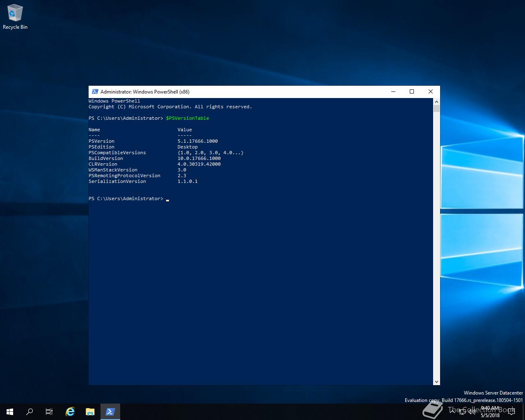Viewport: 525px width, 420px height.
Task: Show hidden system tray icons
Action: [452, 412]
